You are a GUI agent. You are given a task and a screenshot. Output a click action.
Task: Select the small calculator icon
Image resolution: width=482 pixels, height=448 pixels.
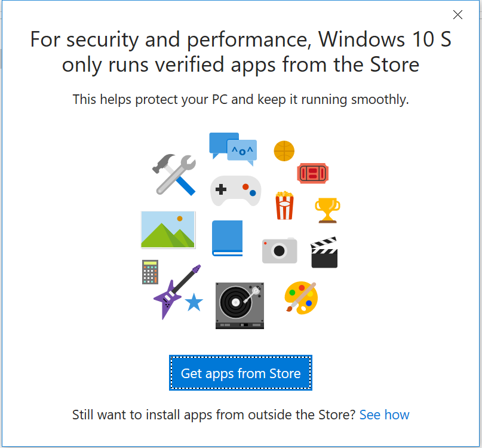(150, 272)
